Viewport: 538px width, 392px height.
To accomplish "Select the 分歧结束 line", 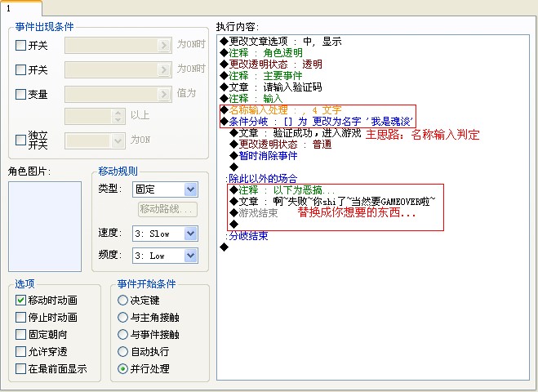I will click(x=247, y=235).
